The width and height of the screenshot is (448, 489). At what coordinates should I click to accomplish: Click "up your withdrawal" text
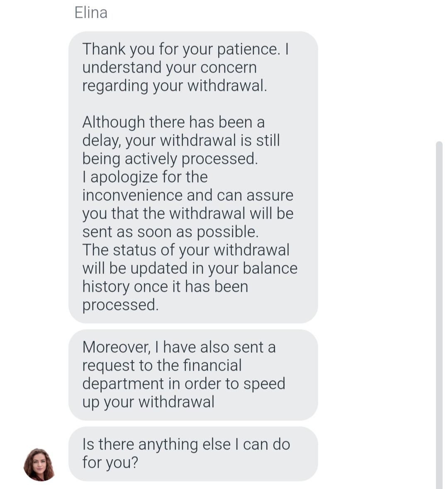click(148, 402)
